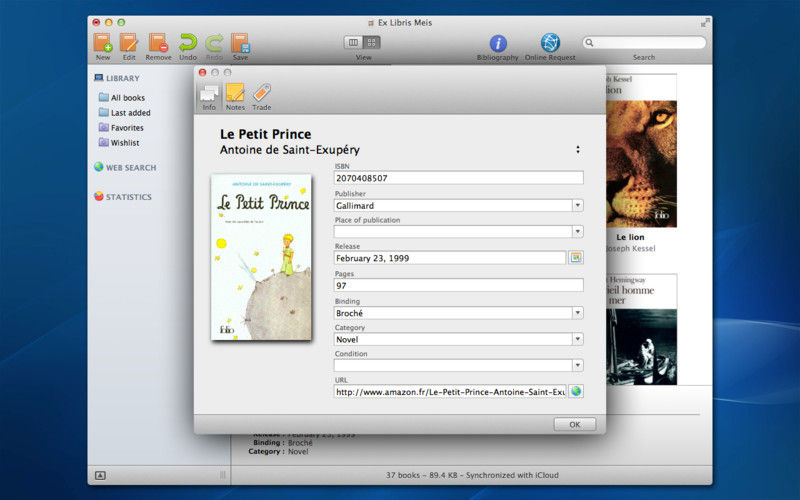Expand the Condition dropdown arrow
800x500 pixels.
pyautogui.click(x=578, y=365)
